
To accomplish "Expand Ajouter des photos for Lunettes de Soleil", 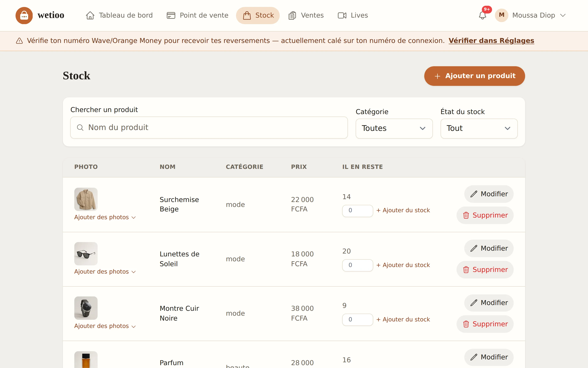I will coord(105,272).
